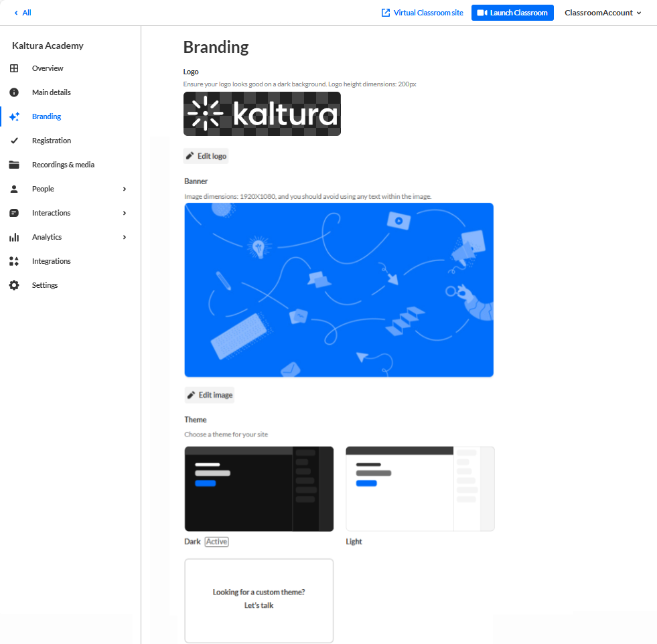Click the Branding sparkle icon
This screenshot has width=657, height=644.
14,116
